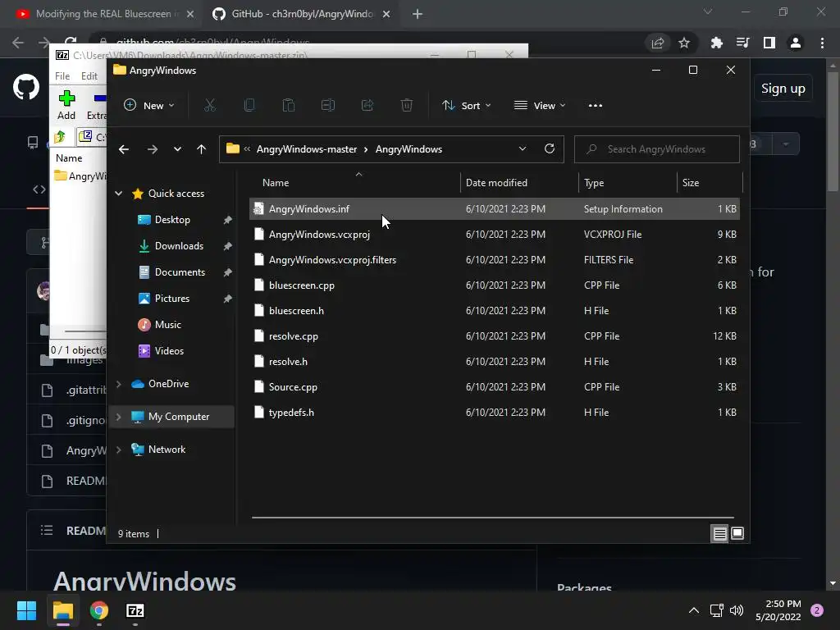Select the Source.cpp file
Image resolution: width=840 pixels, height=630 pixels.
tap(495, 387)
